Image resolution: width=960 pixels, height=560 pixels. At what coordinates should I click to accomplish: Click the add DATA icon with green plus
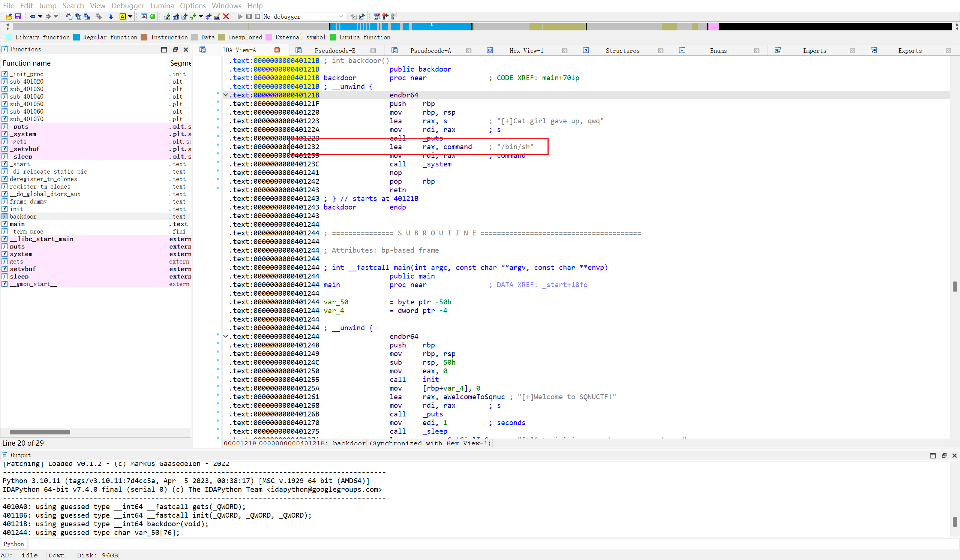tap(175, 16)
